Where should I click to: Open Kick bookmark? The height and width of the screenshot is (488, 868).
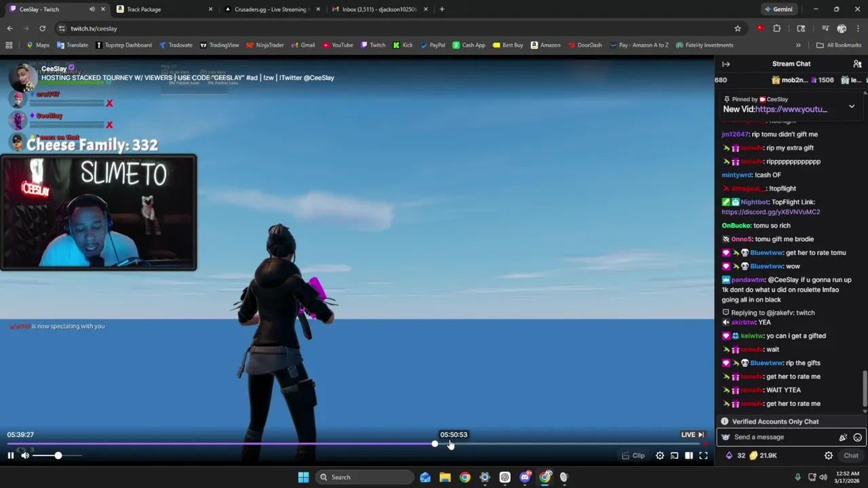[x=402, y=45]
